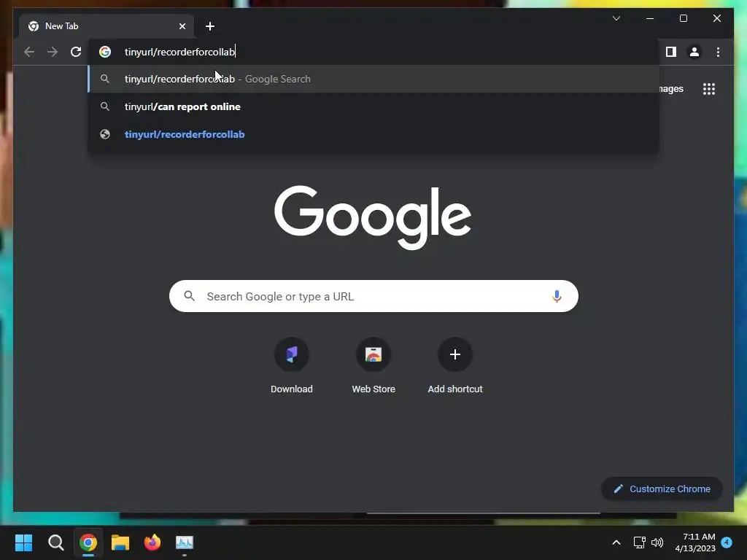Choose suggestion tinyurl/can report online
This screenshot has width=747, height=560.
[x=373, y=106]
